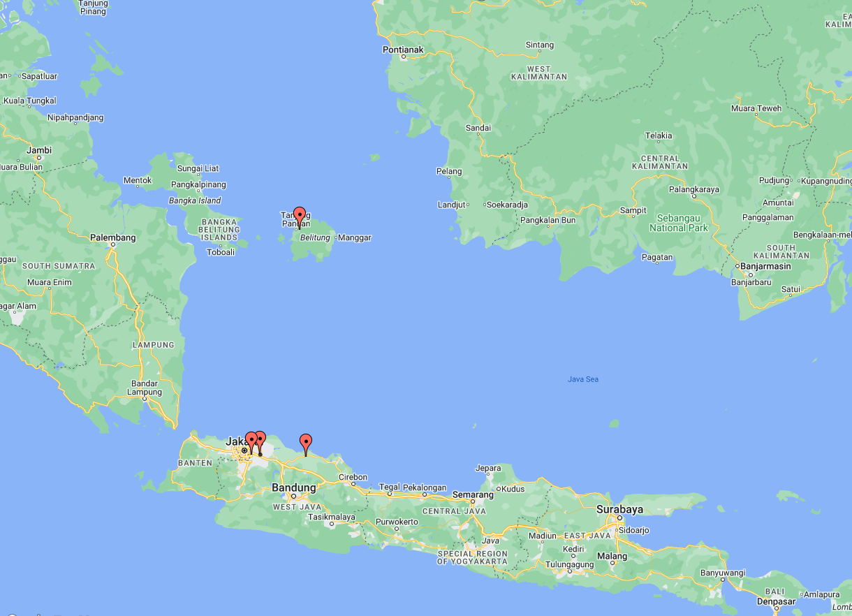Select the Semarang city label
The width and height of the screenshot is (852, 616).
[x=473, y=494]
